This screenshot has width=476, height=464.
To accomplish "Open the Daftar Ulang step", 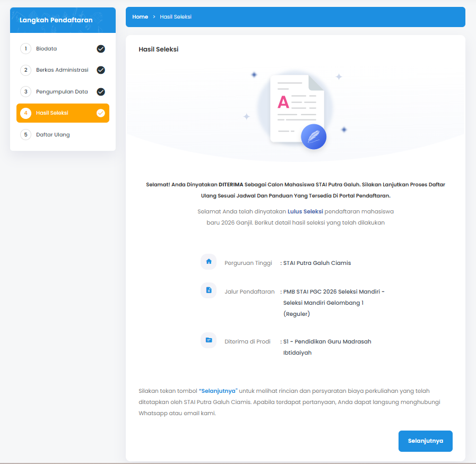I will click(x=53, y=135).
